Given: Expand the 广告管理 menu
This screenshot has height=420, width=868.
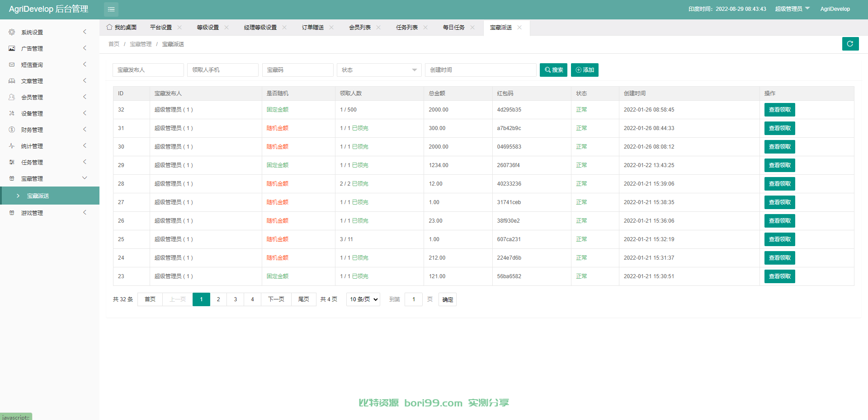Looking at the screenshot, I should pos(85,48).
